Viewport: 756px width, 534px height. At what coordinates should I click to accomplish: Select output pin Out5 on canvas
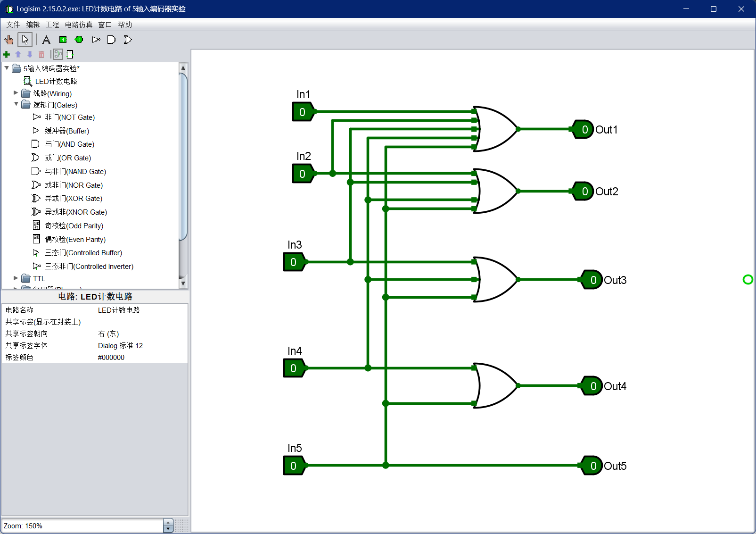click(x=592, y=466)
